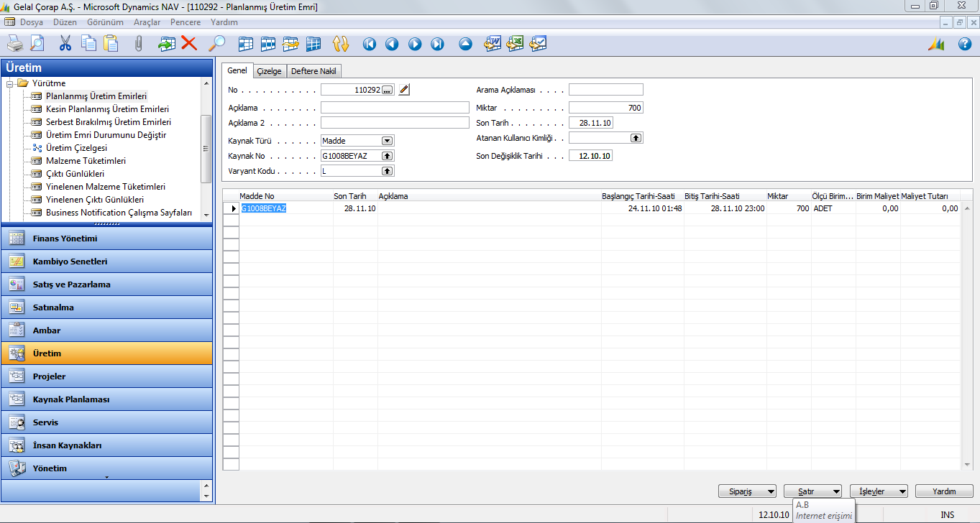
Task: Click the Cut scissors icon
Action: click(x=65, y=44)
